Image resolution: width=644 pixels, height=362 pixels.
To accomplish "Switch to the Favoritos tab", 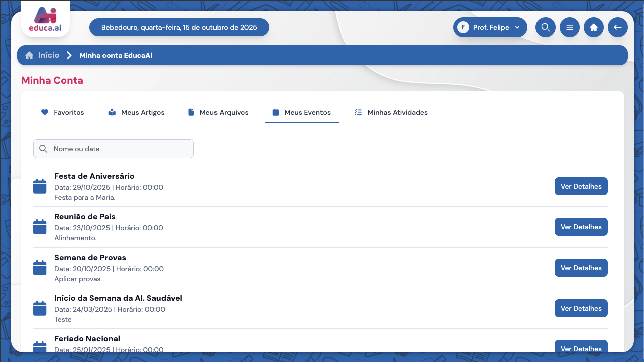I will coord(63,112).
